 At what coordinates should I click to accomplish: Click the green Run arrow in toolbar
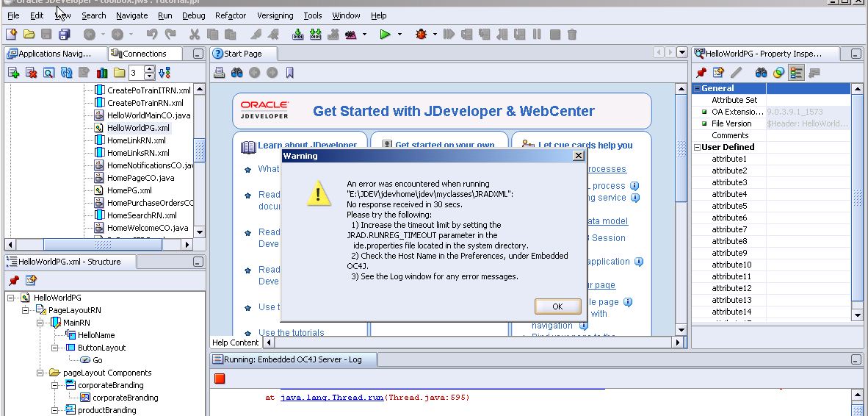pos(385,34)
